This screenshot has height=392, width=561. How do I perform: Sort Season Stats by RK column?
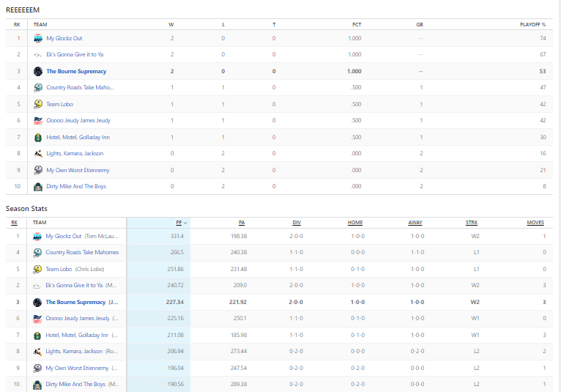pyautogui.click(x=15, y=223)
